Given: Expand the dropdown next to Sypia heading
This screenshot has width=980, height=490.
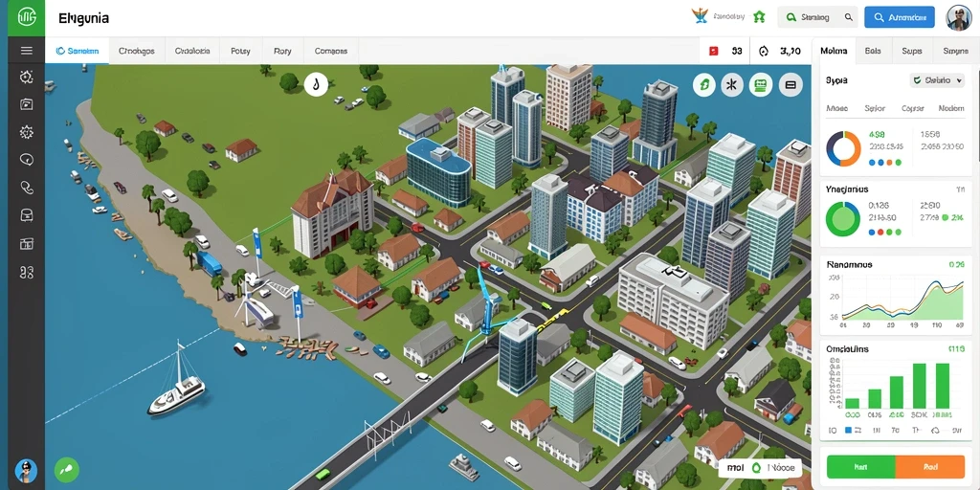Looking at the screenshot, I should click(936, 80).
